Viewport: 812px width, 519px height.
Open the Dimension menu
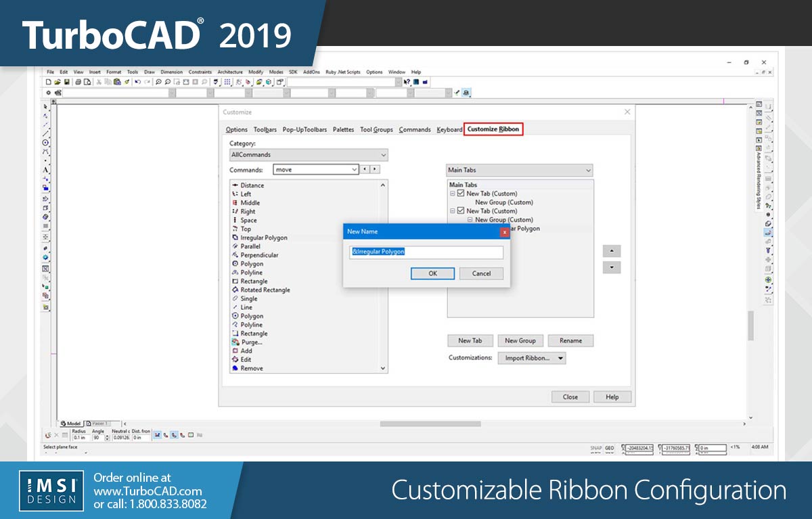click(x=172, y=72)
